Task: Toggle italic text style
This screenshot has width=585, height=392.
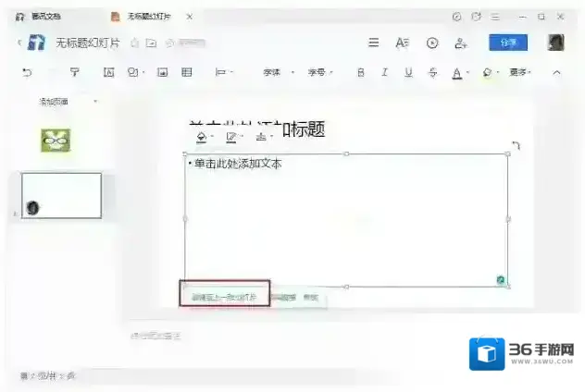Action: (383, 72)
